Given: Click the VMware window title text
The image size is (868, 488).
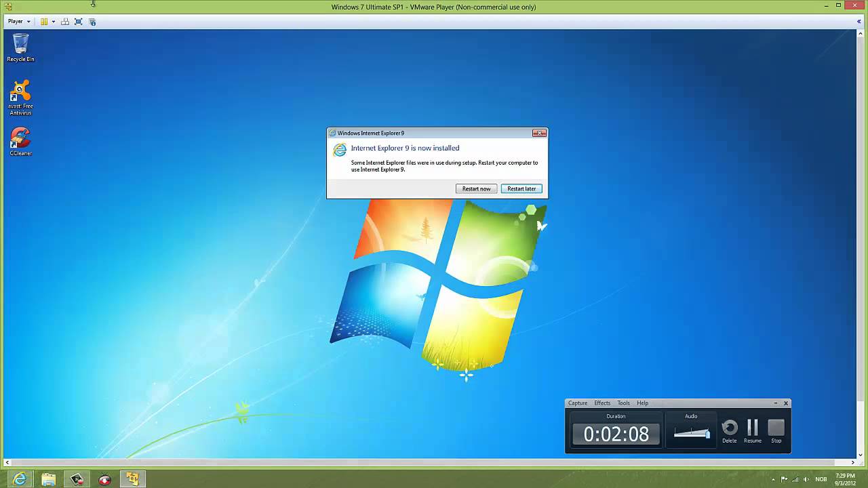Looking at the screenshot, I should (433, 7).
